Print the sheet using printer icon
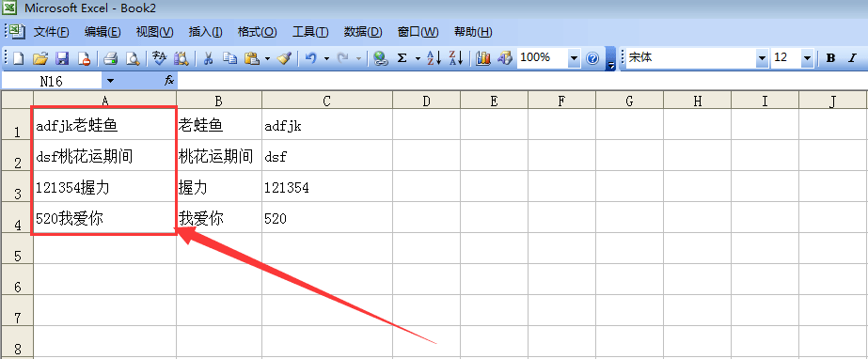 111,58
